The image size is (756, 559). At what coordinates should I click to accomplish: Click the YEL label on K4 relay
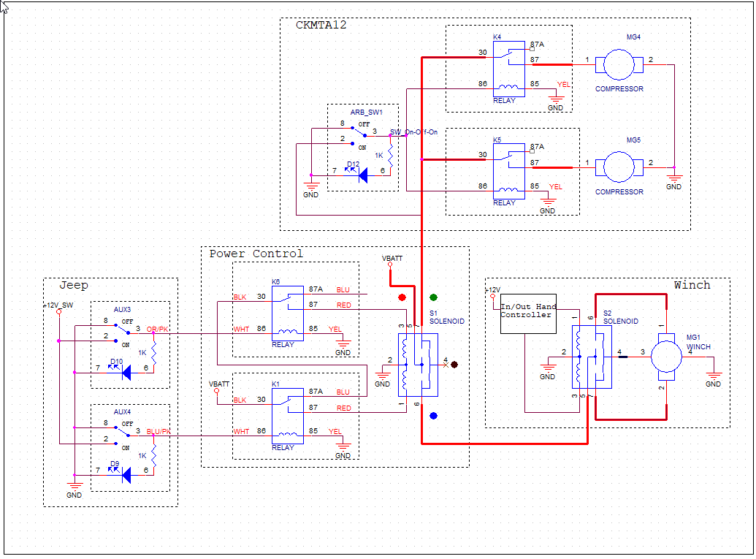[564, 85]
